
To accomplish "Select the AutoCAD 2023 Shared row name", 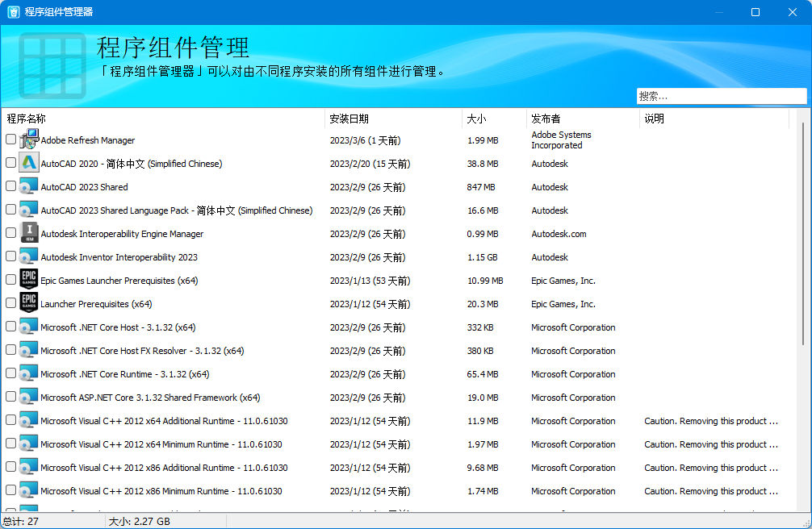I will point(84,187).
